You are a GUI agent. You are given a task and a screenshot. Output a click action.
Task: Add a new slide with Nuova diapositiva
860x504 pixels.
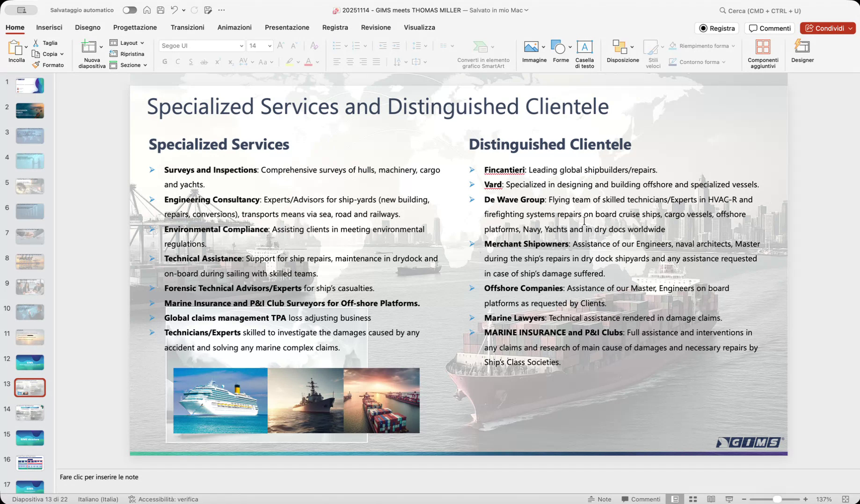(89, 47)
